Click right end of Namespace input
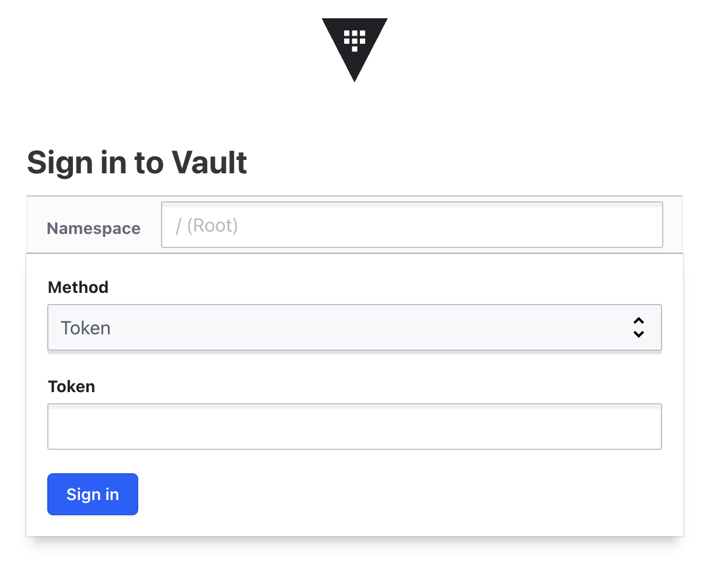Image resolution: width=728 pixels, height=566 pixels. click(647, 225)
